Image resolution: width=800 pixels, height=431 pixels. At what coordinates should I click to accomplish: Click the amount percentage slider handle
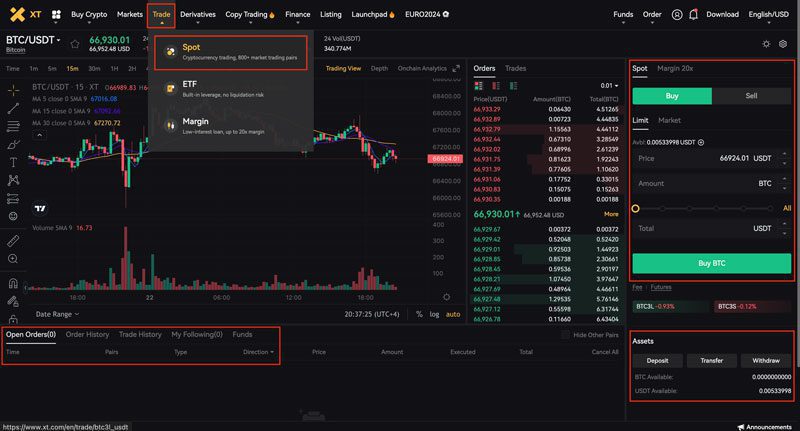pyautogui.click(x=635, y=209)
